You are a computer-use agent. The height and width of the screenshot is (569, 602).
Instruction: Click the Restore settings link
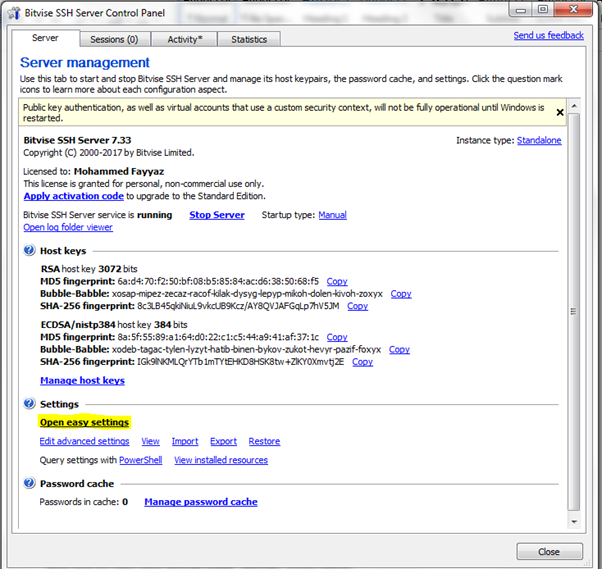click(265, 441)
